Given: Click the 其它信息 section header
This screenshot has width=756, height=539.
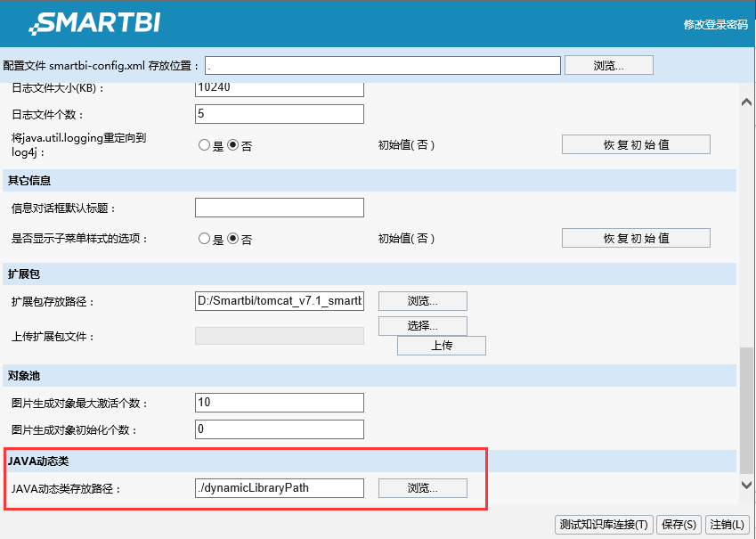Looking at the screenshot, I should pos(370,181).
